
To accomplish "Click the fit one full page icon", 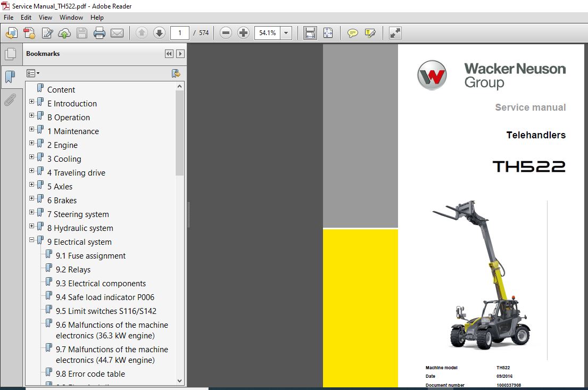I will (x=328, y=33).
